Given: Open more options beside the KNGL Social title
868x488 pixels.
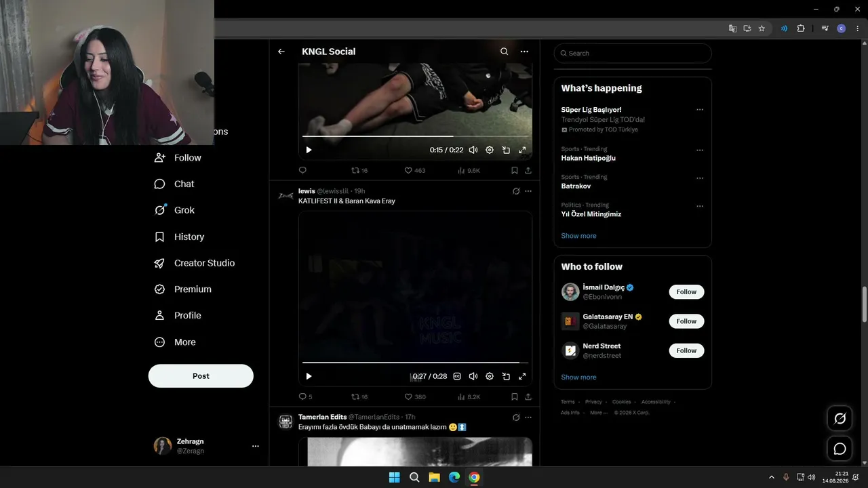Looking at the screenshot, I should click(x=524, y=52).
